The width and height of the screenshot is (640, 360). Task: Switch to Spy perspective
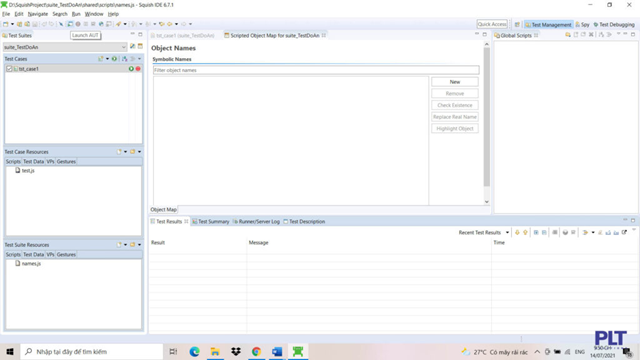582,24
